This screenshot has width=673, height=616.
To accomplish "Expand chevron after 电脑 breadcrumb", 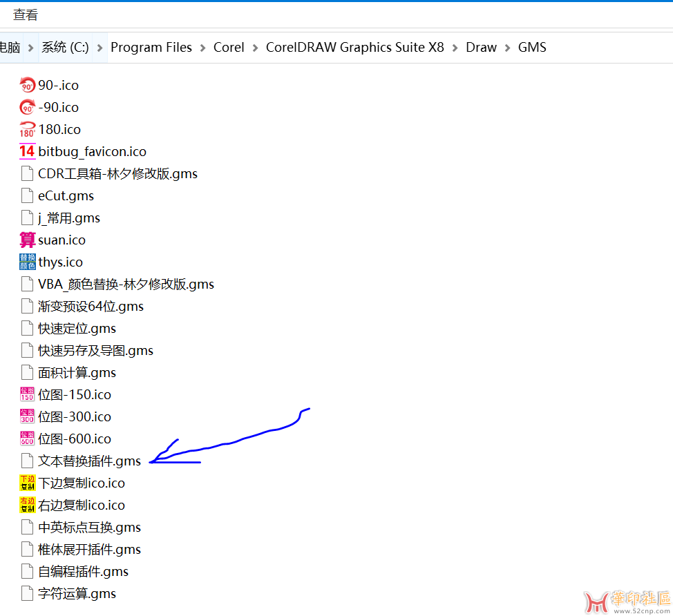I will 30,48.
